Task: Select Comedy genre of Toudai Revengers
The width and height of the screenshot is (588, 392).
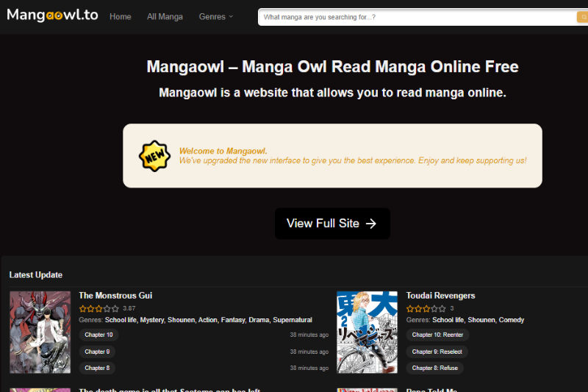Action: click(x=512, y=320)
